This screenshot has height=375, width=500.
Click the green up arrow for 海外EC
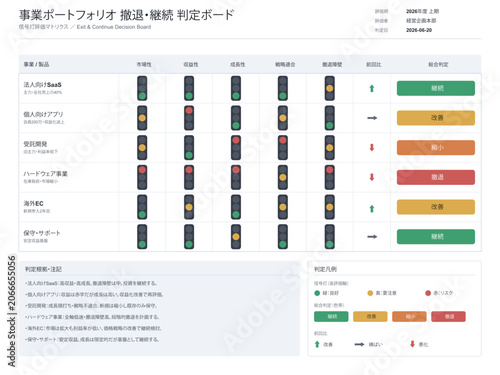372,209
